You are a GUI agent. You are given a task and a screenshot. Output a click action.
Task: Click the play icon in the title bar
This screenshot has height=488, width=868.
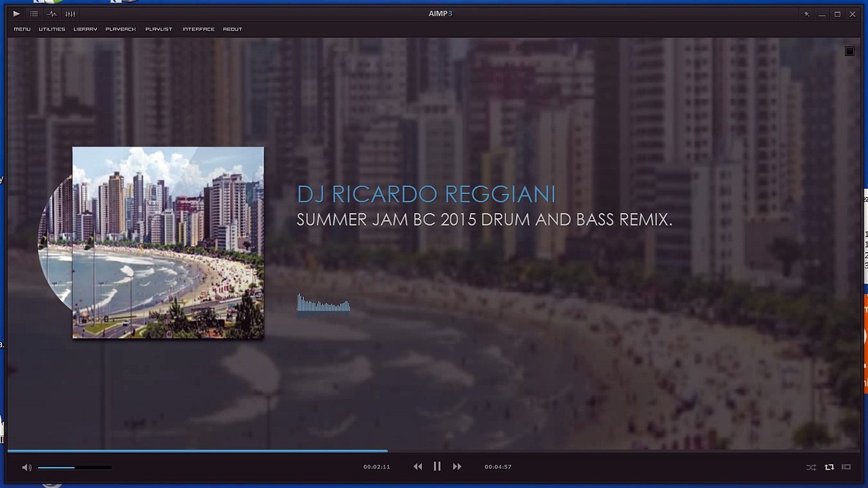coord(16,14)
